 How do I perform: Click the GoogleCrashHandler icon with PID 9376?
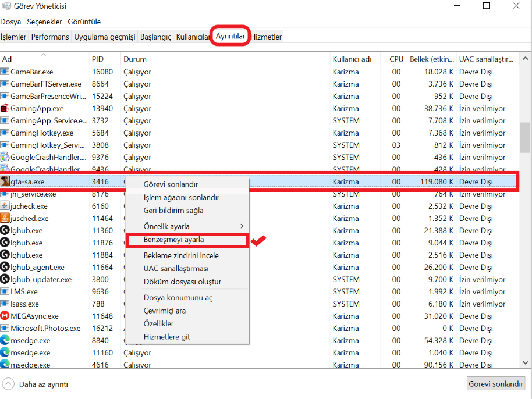(5, 157)
